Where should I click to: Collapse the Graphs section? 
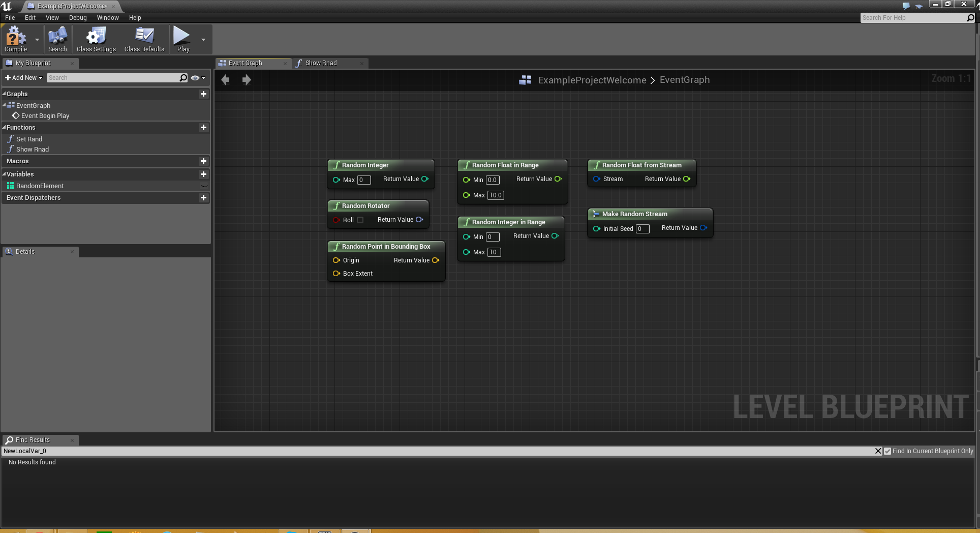pyautogui.click(x=4, y=94)
